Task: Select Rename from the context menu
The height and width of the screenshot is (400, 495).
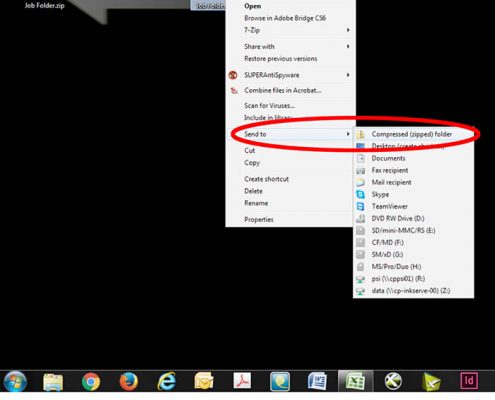Action: pos(256,203)
